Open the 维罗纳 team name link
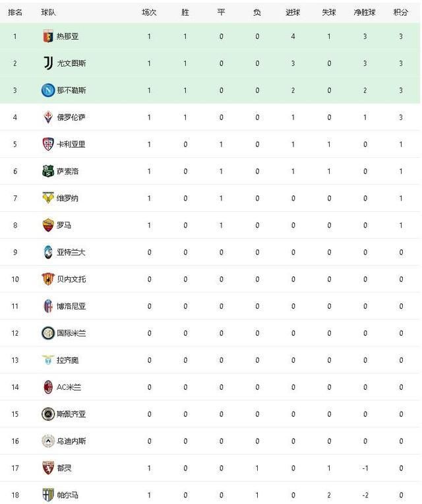Viewport: 422px width, 504px height. point(67,199)
